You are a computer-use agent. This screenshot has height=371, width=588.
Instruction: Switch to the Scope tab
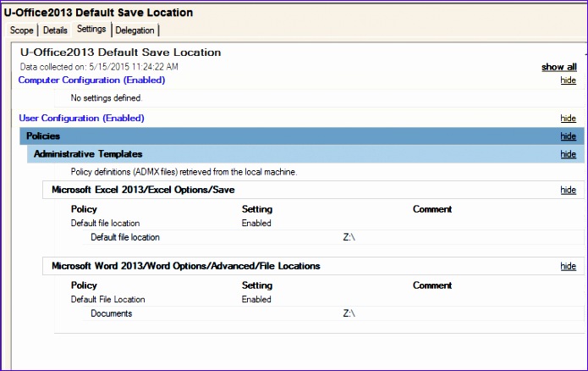[x=21, y=30]
